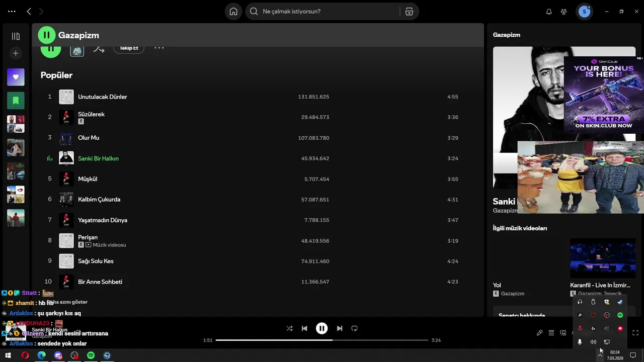Open the play queue icon
Screen dimensions: 644x362
coord(551,333)
